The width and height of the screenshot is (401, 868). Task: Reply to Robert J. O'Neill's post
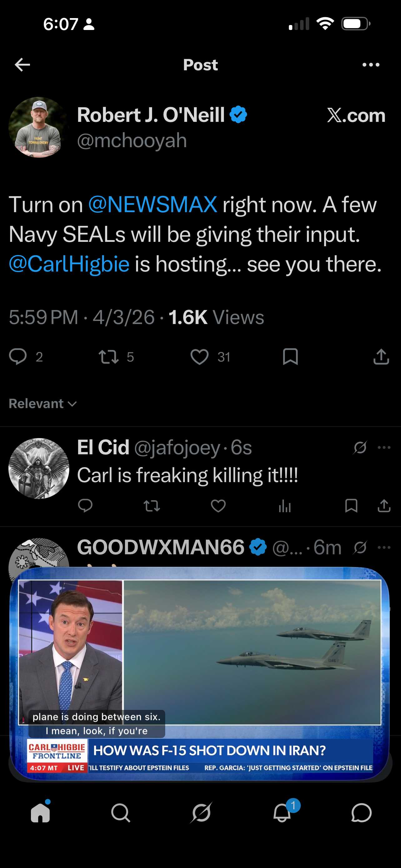pos(18,357)
